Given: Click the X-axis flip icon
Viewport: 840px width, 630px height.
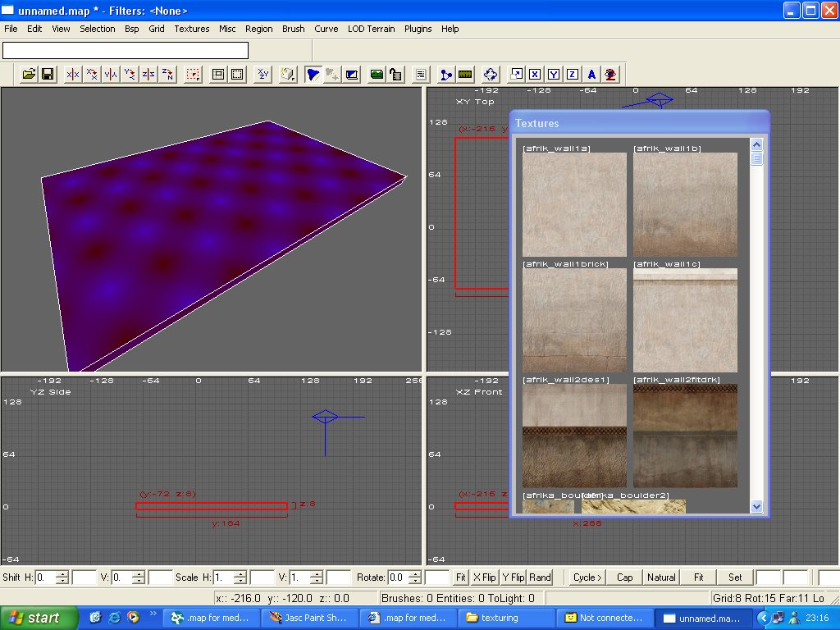Looking at the screenshot, I should click(73, 75).
